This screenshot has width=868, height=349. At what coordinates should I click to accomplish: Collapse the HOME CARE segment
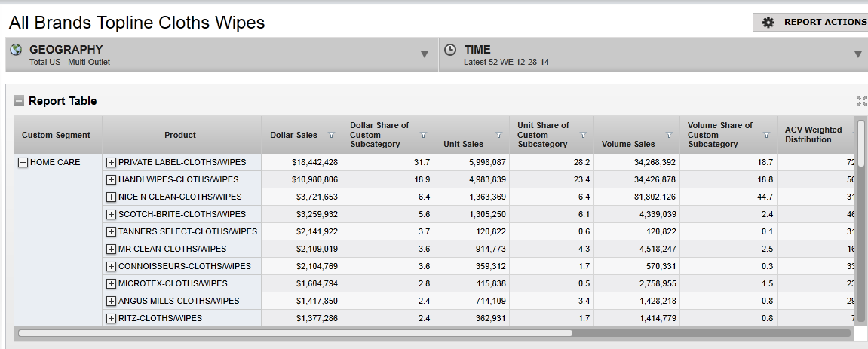point(23,162)
